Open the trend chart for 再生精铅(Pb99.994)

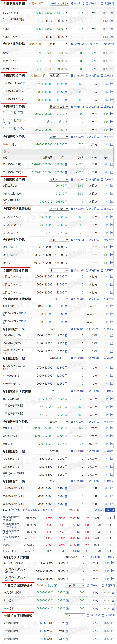pyautogui.click(x=112, y=84)
